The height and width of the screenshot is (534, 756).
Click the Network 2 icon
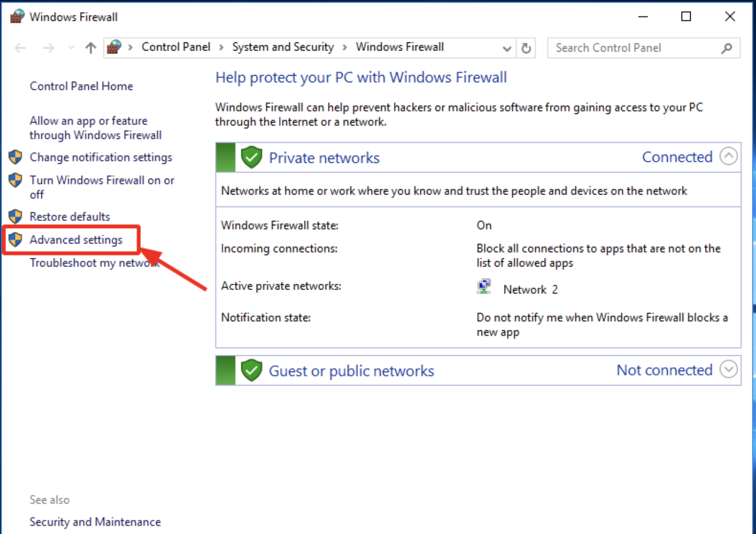(484, 287)
